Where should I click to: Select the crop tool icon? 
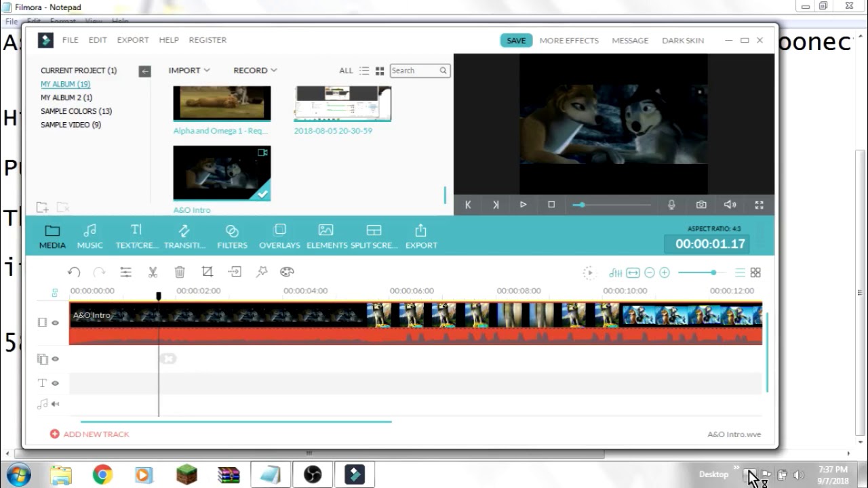coord(208,272)
